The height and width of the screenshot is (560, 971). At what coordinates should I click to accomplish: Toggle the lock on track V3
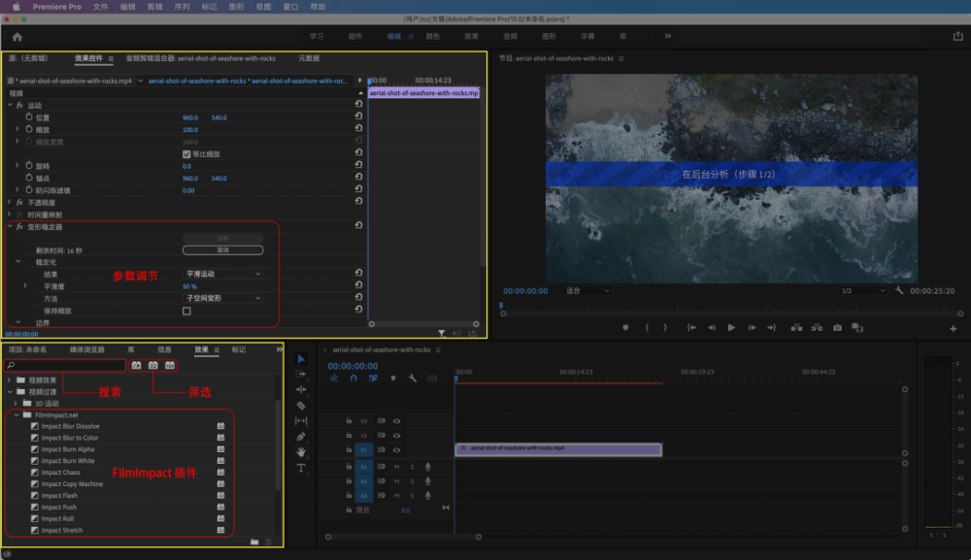349,421
